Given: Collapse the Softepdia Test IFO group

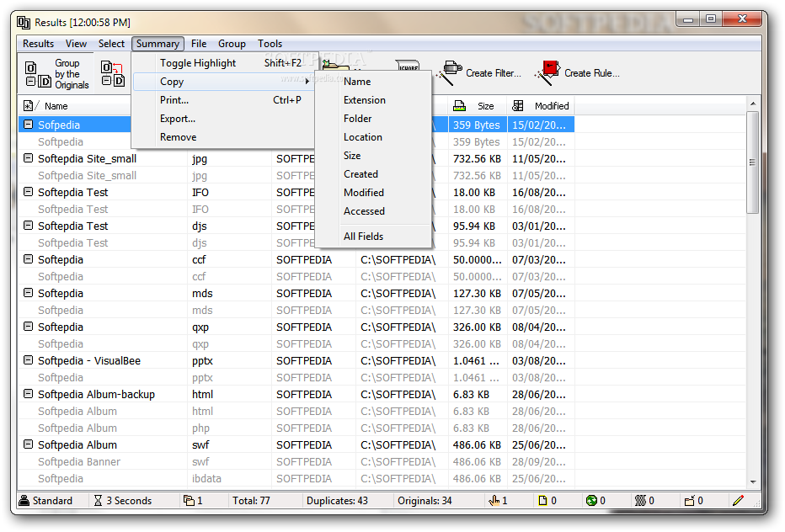Looking at the screenshot, I should pyautogui.click(x=29, y=192).
